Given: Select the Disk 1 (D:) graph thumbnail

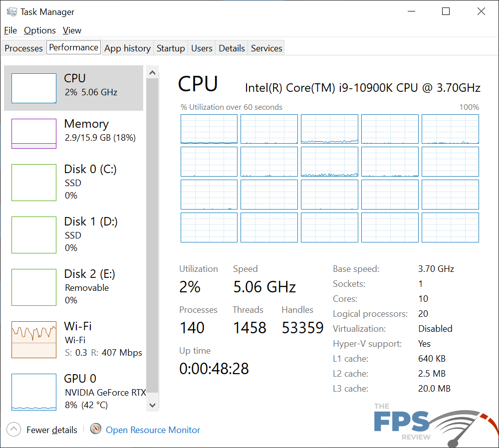Looking at the screenshot, I should pyautogui.click(x=34, y=235).
